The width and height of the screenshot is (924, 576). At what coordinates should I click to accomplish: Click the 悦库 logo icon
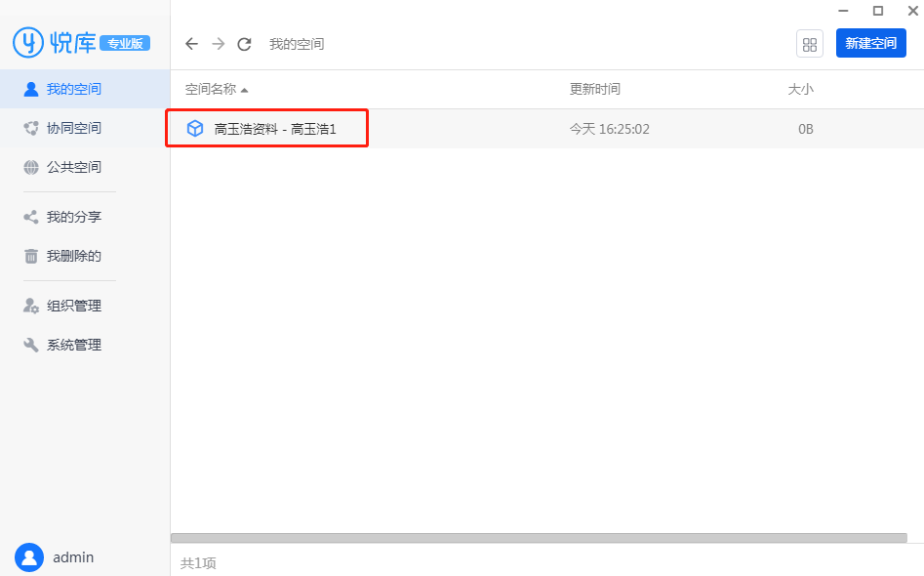click(28, 42)
